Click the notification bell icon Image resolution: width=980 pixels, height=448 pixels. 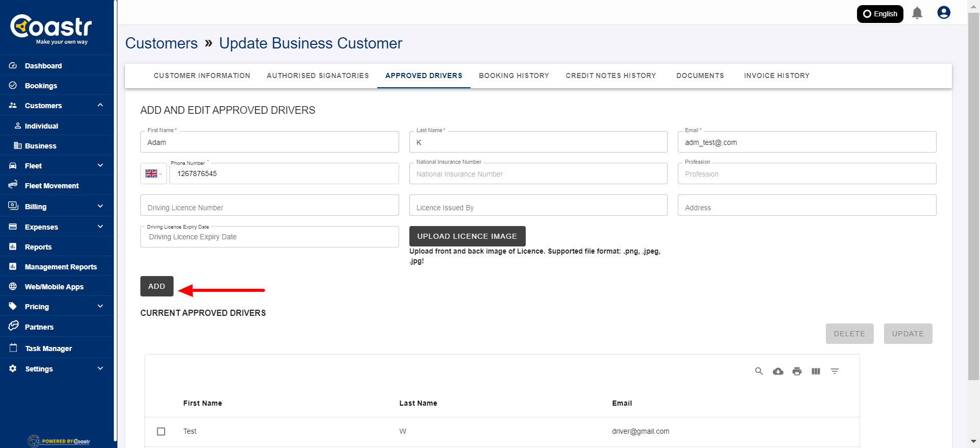917,13
